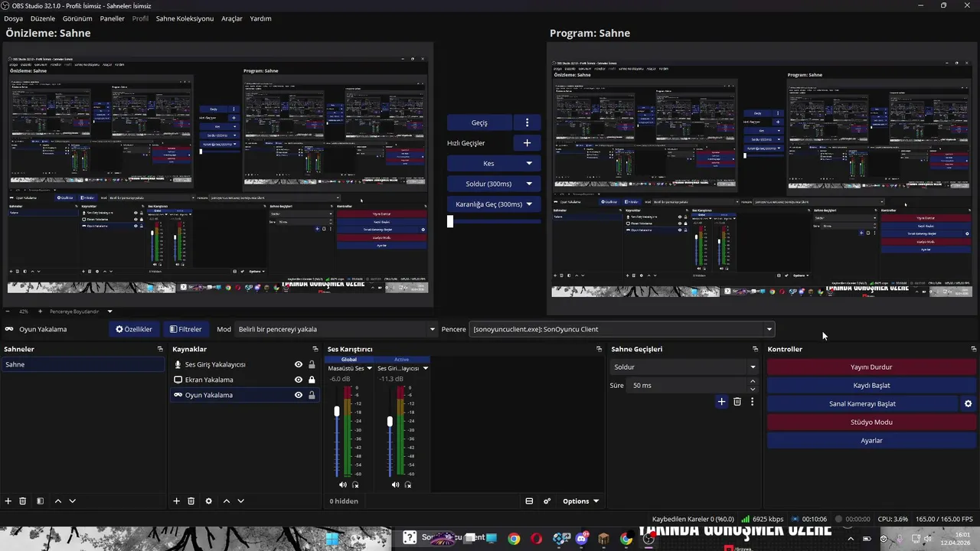Open Ses Giri...layıcısı channel dropdown arrow

(x=425, y=368)
